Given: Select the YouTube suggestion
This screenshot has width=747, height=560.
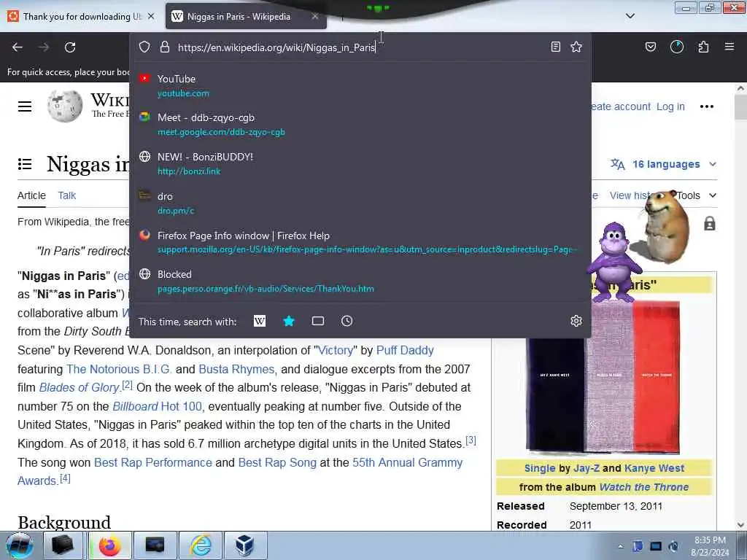Looking at the screenshot, I should point(360,86).
